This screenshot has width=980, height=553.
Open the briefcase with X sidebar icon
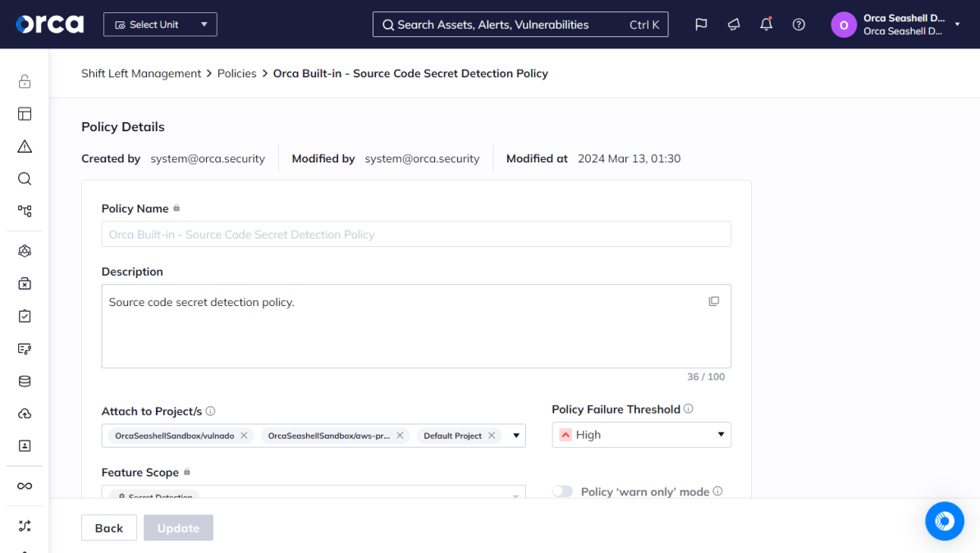click(x=25, y=284)
